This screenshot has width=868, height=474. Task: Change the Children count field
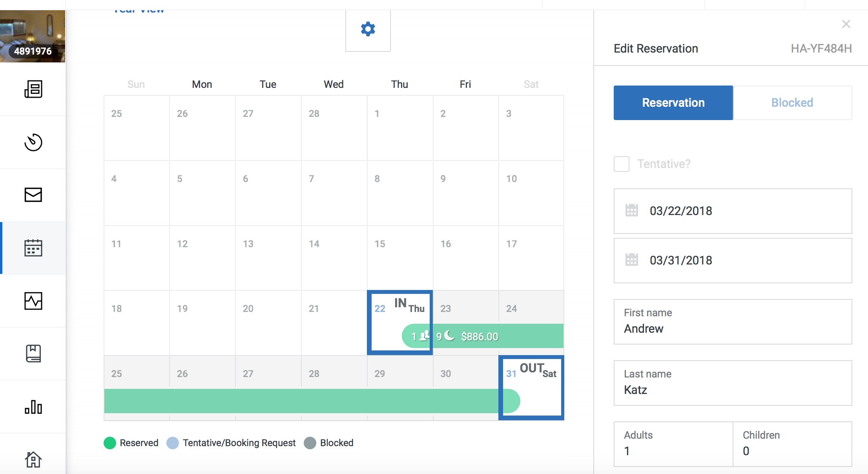click(x=792, y=444)
